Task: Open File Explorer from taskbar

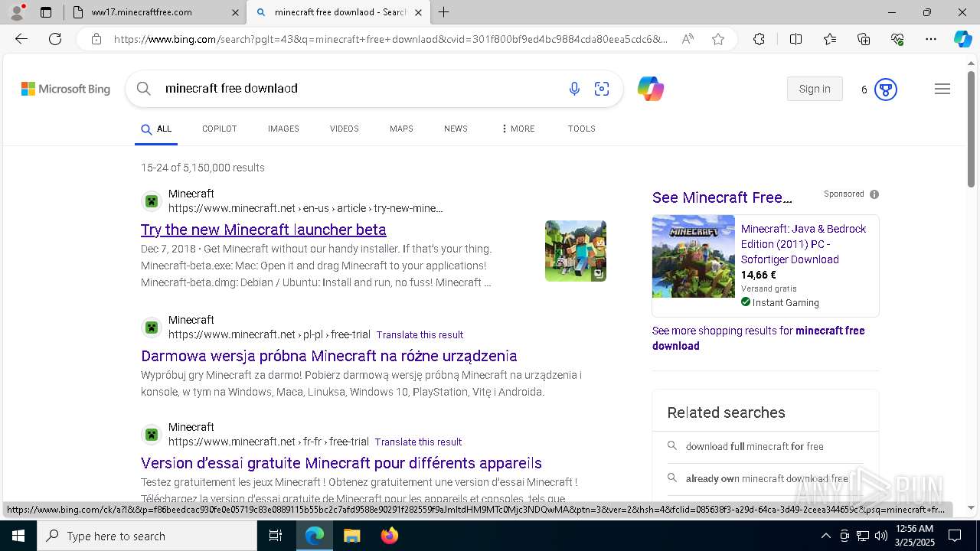Action: click(351, 536)
